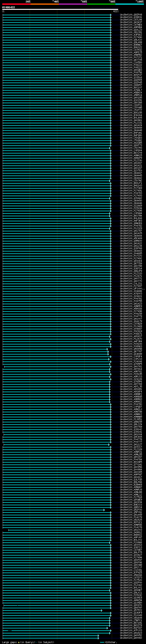Click the cyan ~100% legend segment
The width and height of the screenshot is (146, 644).
point(130,4)
